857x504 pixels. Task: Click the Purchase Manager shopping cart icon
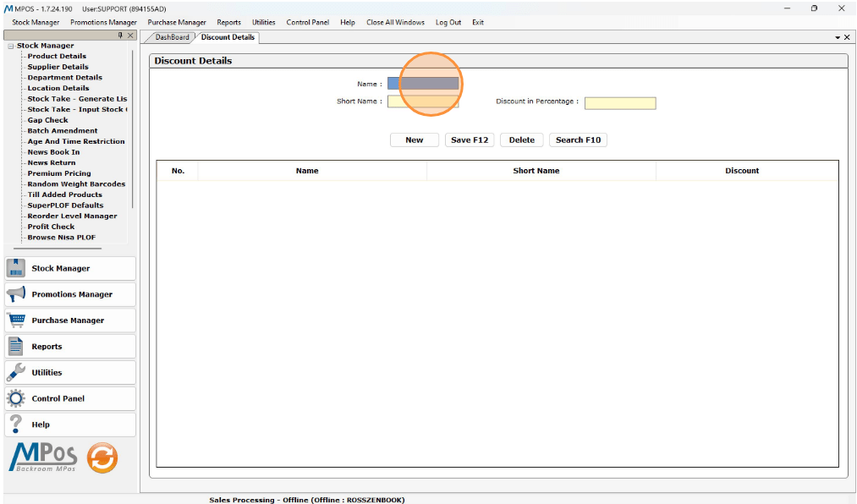[16, 320]
